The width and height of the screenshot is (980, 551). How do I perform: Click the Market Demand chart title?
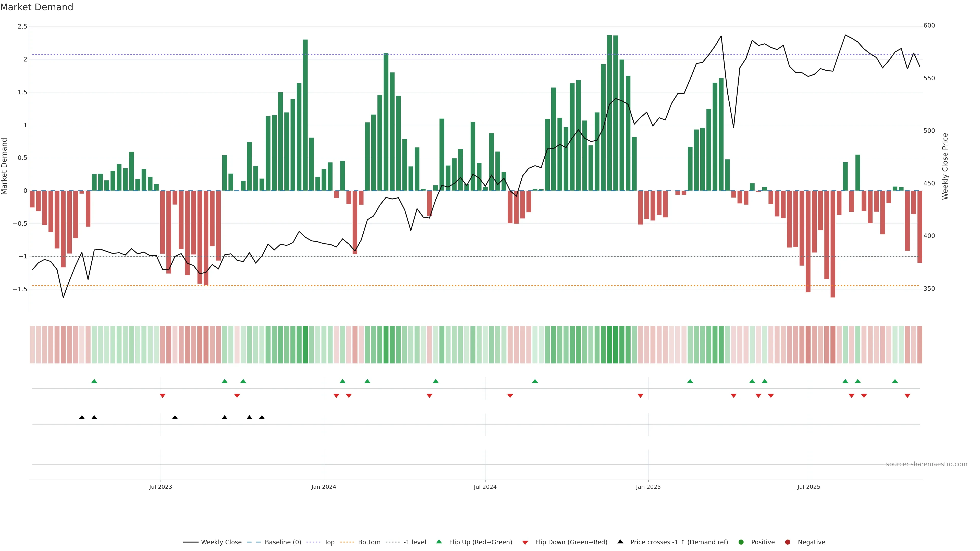(x=36, y=7)
